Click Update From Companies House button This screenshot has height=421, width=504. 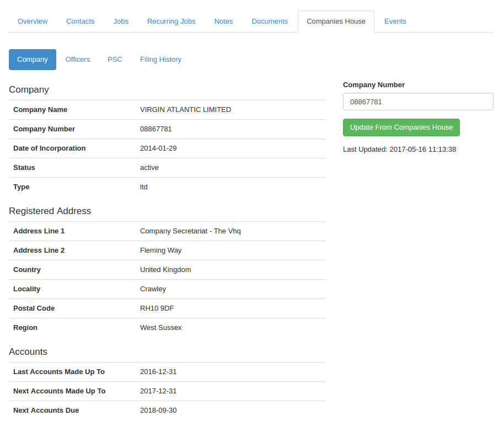click(401, 127)
